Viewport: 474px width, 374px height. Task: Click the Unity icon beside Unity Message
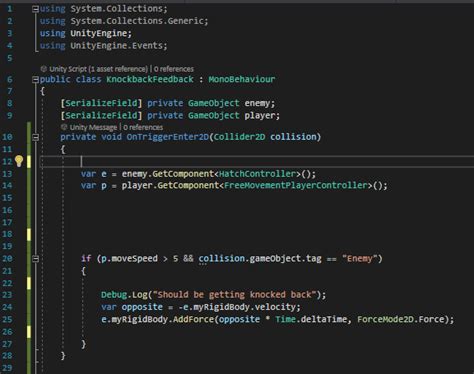pos(64,127)
